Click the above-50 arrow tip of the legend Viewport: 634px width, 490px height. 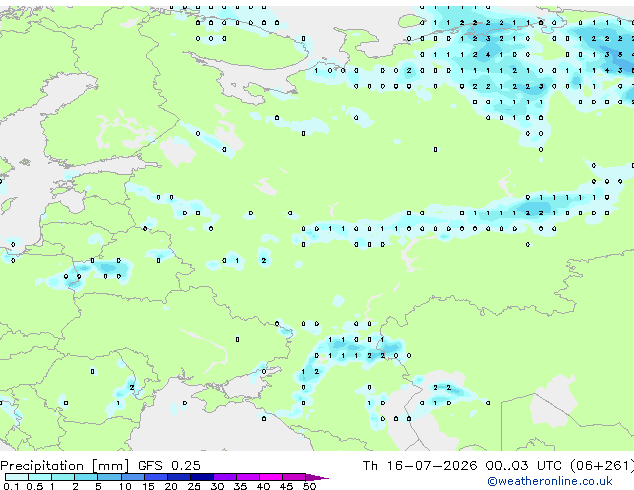click(x=317, y=477)
